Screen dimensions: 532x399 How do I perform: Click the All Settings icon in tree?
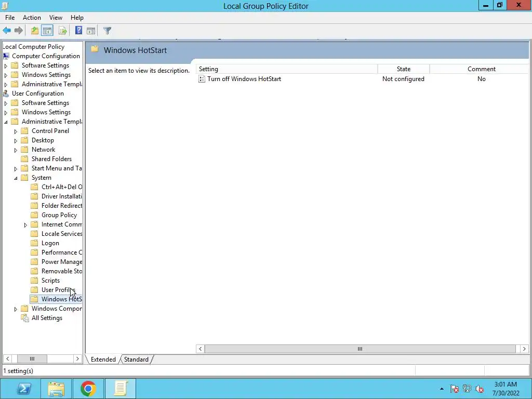click(x=25, y=318)
